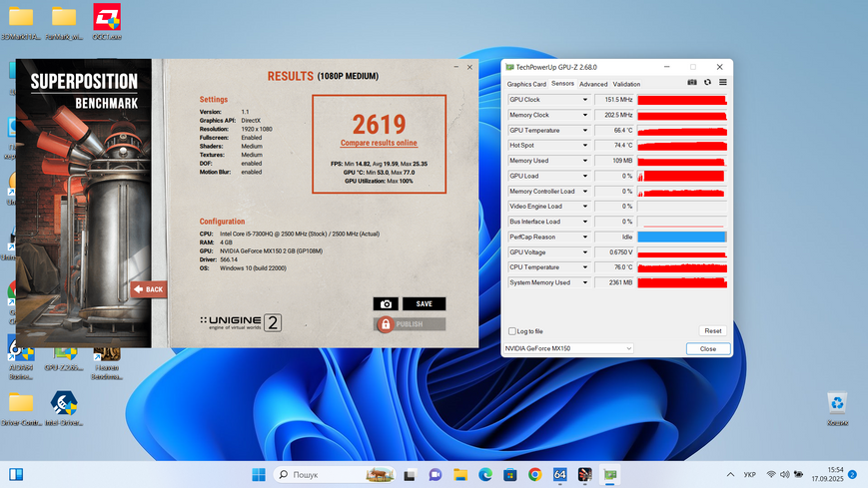Image resolution: width=868 pixels, height=488 pixels.
Task: Open the NVIDIA GeForce MX150 GPU selector
Action: [568, 348]
